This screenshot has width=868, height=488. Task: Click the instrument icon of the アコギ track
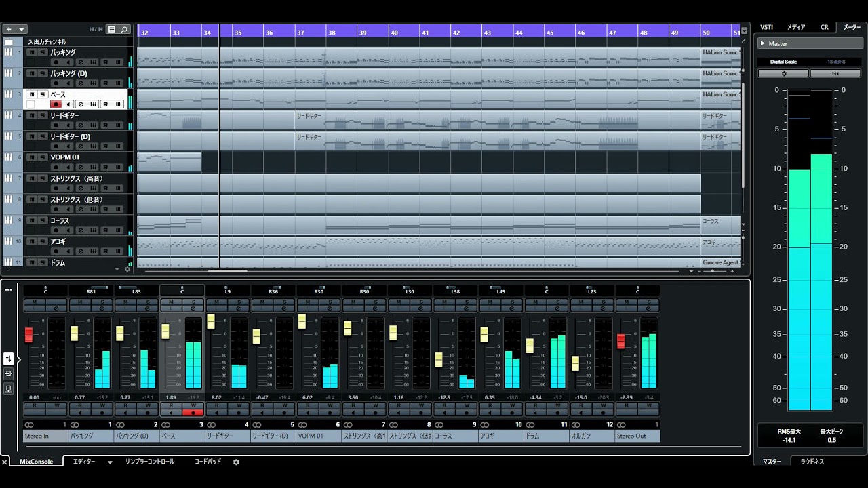coord(8,241)
